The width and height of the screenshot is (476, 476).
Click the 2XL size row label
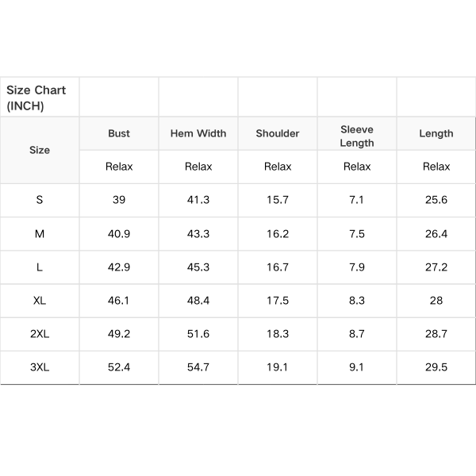coord(40,334)
